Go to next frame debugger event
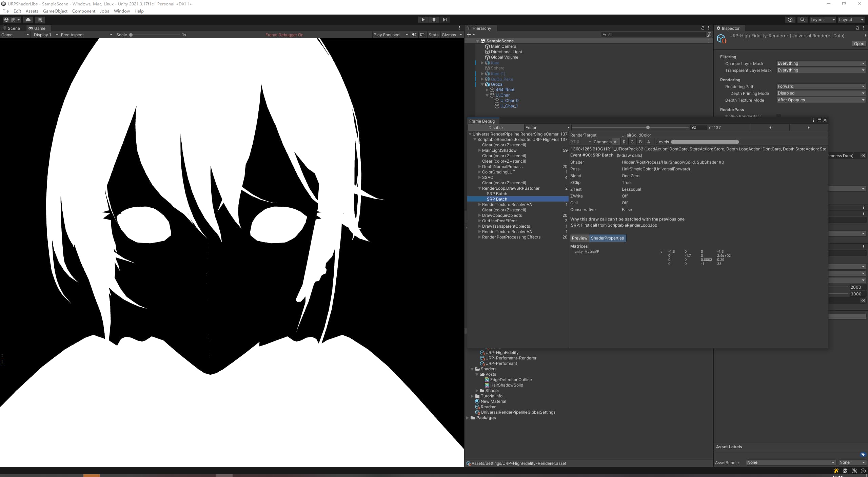 tap(809, 127)
